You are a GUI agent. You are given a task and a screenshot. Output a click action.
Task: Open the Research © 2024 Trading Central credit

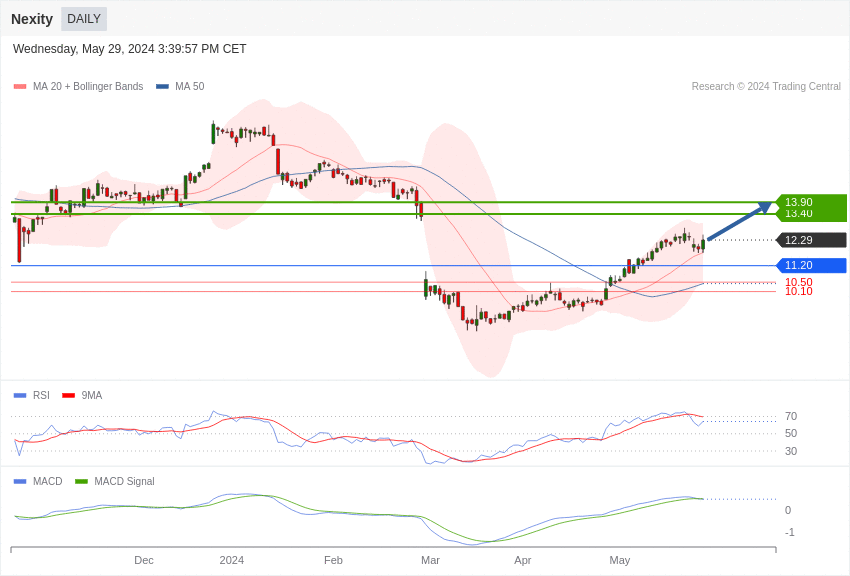point(766,87)
